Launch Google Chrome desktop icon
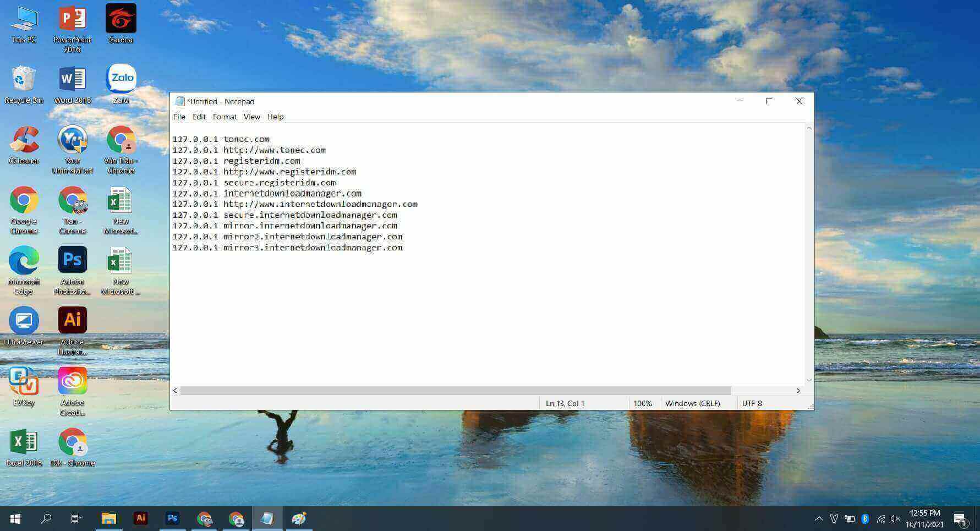The width and height of the screenshot is (980, 531). 24,211
